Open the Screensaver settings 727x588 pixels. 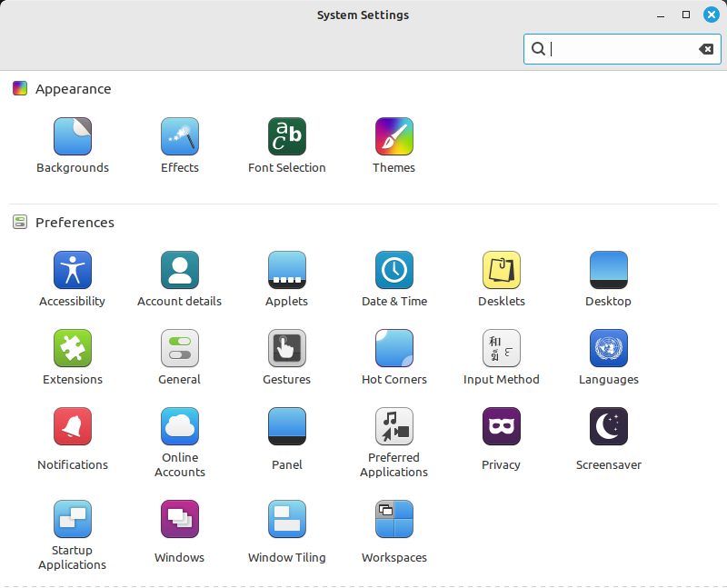[608, 441]
